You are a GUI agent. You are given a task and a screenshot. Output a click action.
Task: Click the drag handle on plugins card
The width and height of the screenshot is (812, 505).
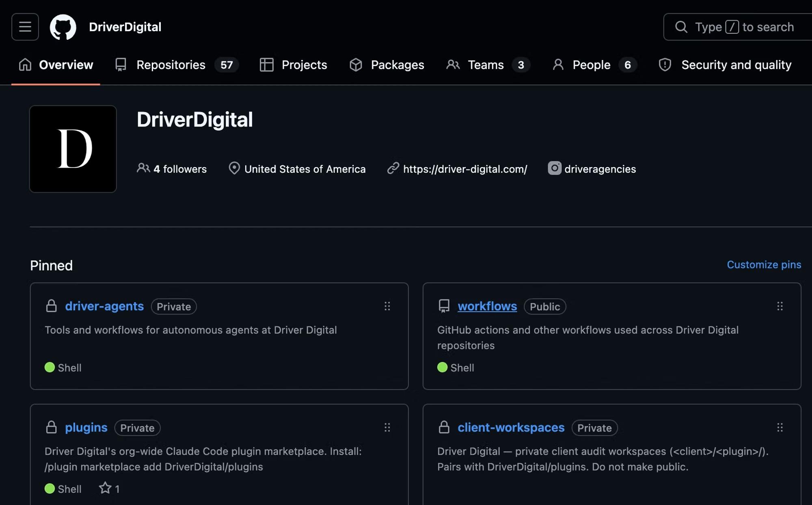tap(387, 428)
